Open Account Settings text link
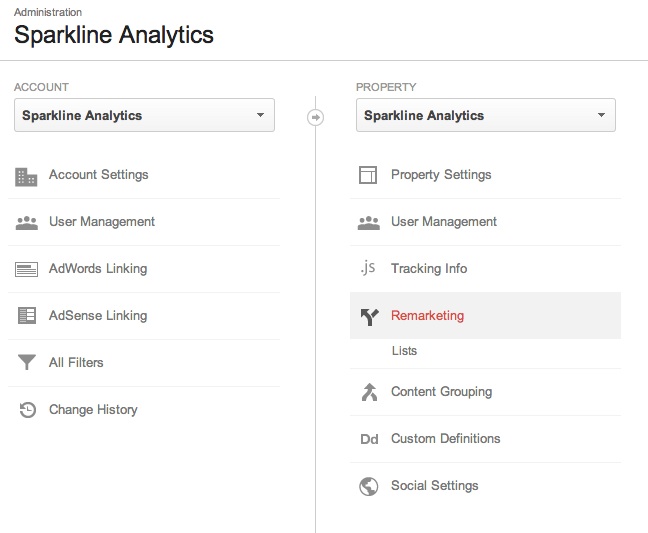Image resolution: width=648 pixels, height=533 pixels. pos(98,175)
